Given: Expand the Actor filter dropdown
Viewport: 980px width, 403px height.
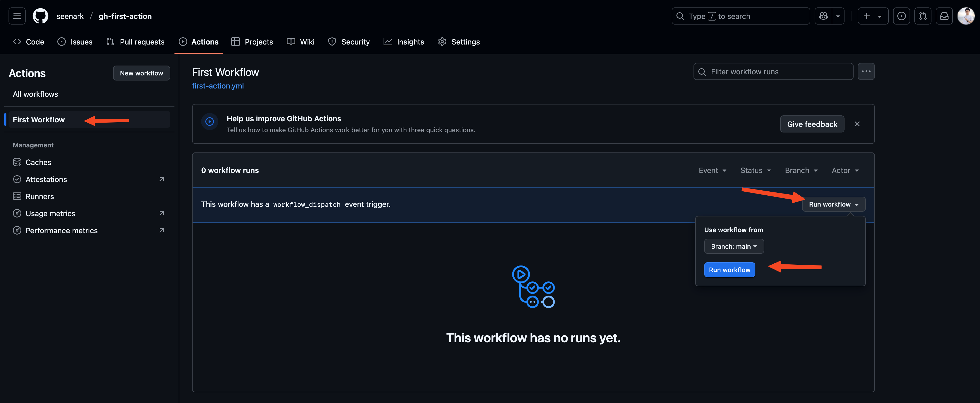Looking at the screenshot, I should (844, 170).
